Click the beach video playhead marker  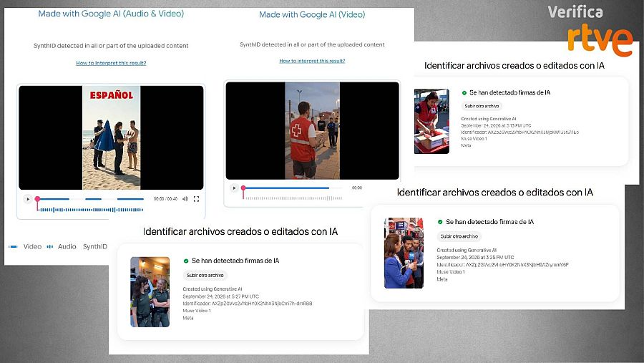pyautogui.click(x=37, y=199)
